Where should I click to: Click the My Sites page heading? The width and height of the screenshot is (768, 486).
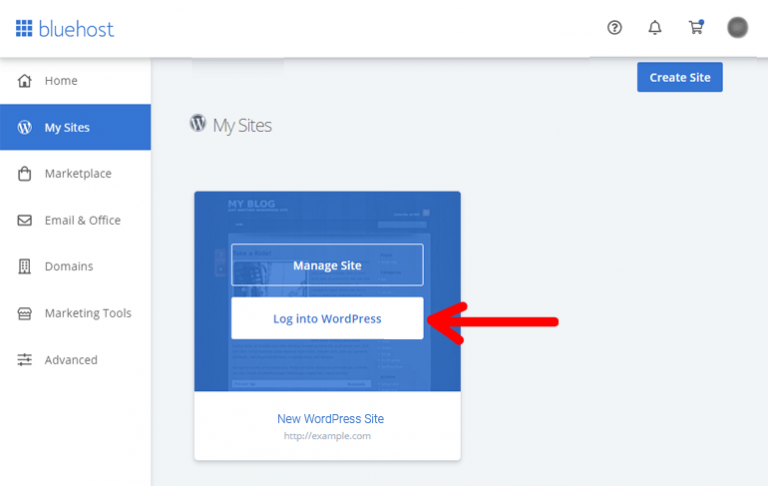242,125
